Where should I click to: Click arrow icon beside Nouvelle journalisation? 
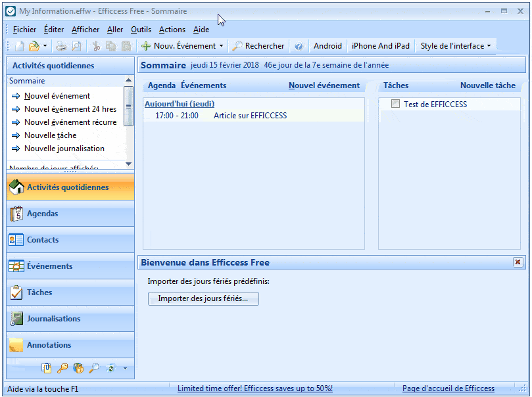(16, 149)
